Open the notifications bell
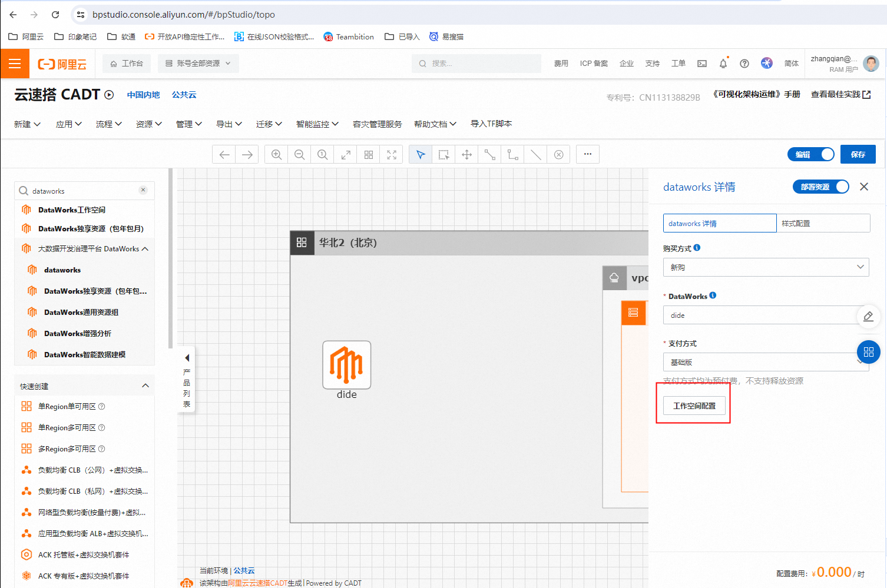Viewport: 887px width, 588px height. click(723, 64)
